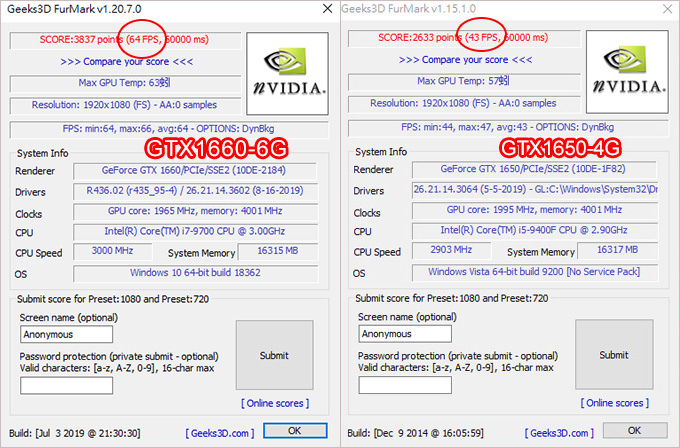
Task: Open Compare your score link in GTX 1660 window
Action: pyautogui.click(x=127, y=62)
